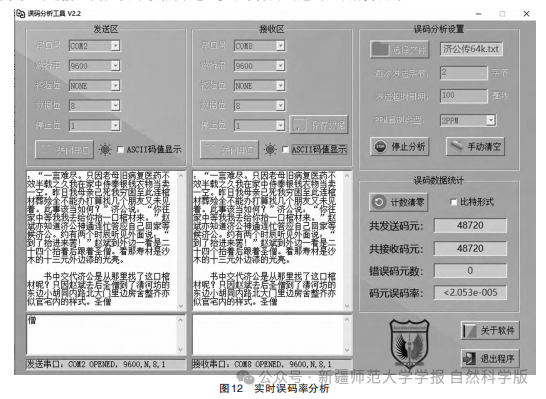Open the send-area 数据位 8 dropdown
This screenshot has height=399, width=546.
(115, 105)
